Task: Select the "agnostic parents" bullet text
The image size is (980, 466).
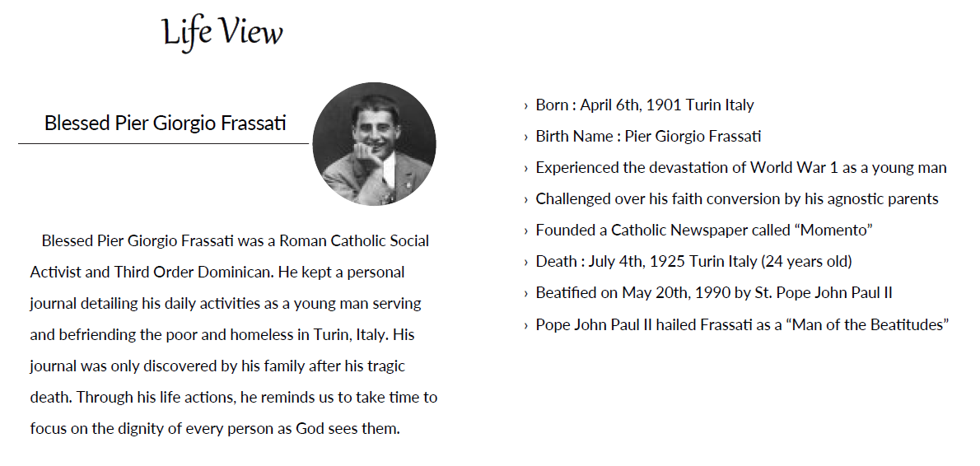Action: click(737, 199)
